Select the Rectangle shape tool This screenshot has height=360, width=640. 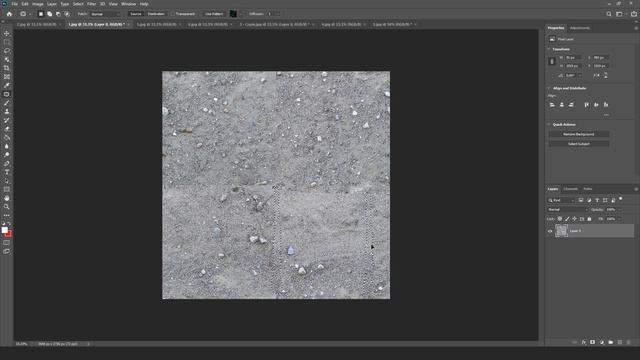[7, 189]
